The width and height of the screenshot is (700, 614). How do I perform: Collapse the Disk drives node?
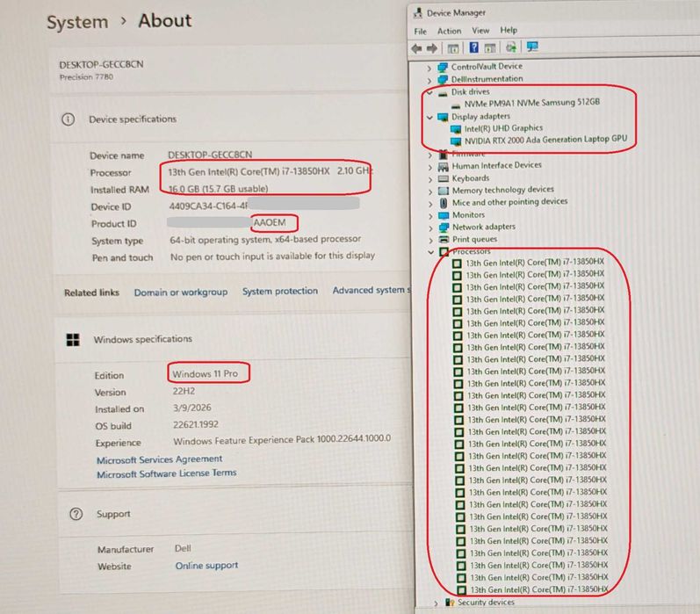tap(429, 93)
